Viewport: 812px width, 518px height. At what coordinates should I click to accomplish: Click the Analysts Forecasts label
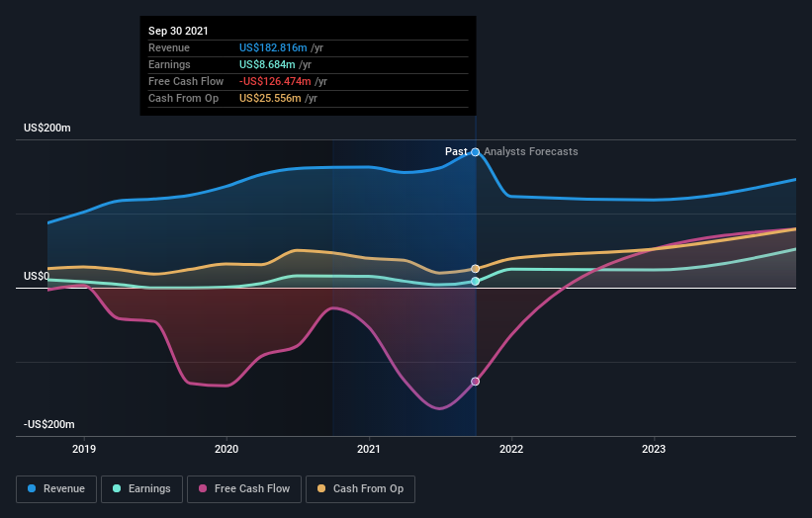coord(531,151)
